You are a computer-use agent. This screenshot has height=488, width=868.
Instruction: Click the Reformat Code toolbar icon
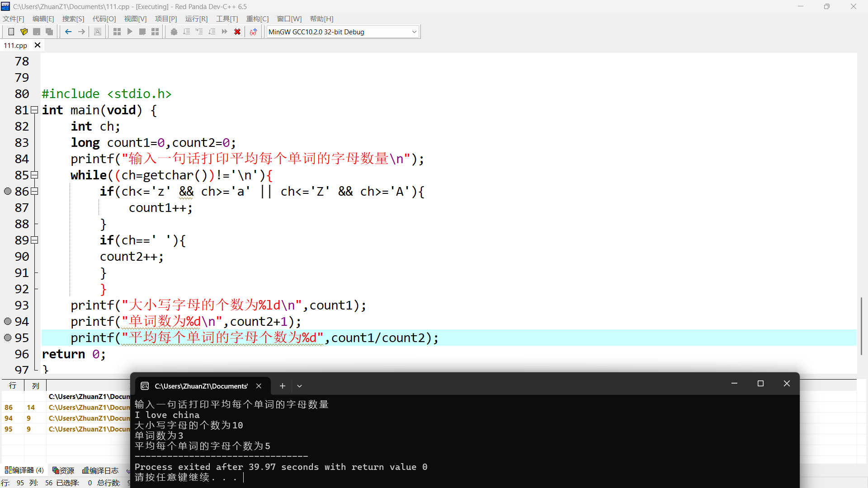[x=98, y=32]
